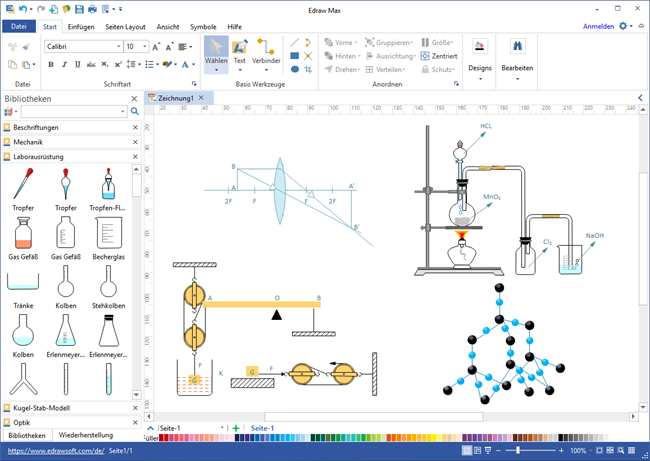Click the horizontal canvas scrollbar
This screenshot has width=650, height=461.
click(374, 416)
